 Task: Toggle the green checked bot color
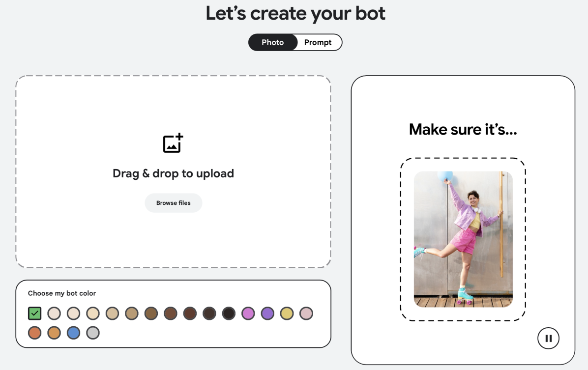[x=34, y=313]
